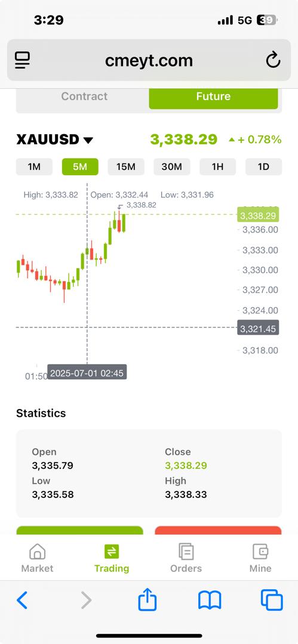Switch to Contract mode
The image size is (298, 644).
click(84, 97)
